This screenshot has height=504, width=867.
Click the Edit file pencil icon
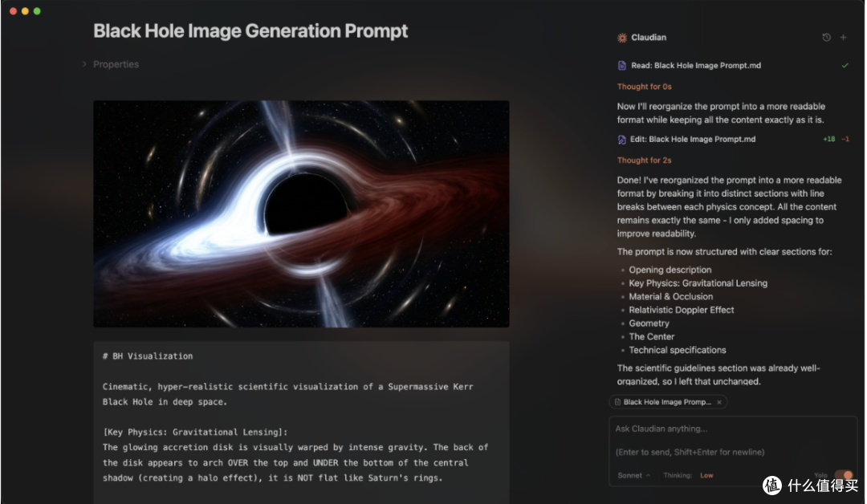(621, 140)
